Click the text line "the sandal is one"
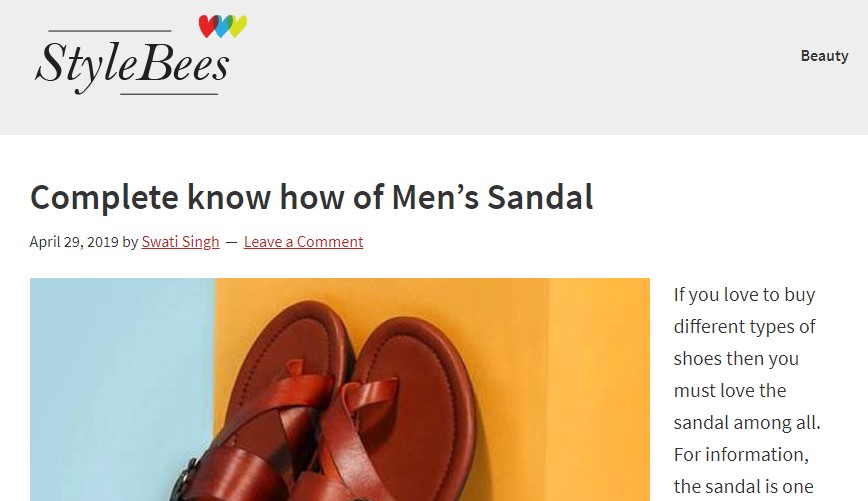 pyautogui.click(x=743, y=487)
